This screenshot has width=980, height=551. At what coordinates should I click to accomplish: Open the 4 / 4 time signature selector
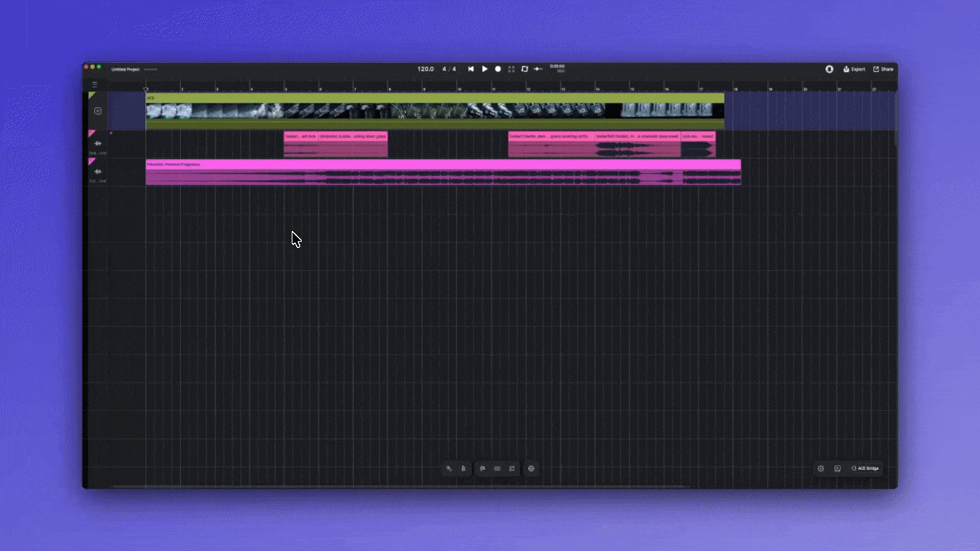coord(449,69)
